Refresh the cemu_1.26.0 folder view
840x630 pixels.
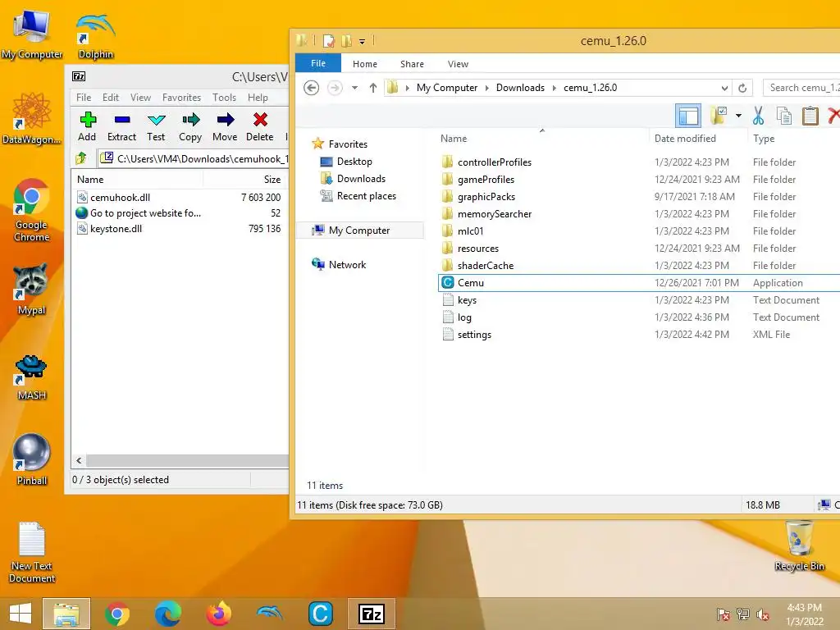[742, 88]
